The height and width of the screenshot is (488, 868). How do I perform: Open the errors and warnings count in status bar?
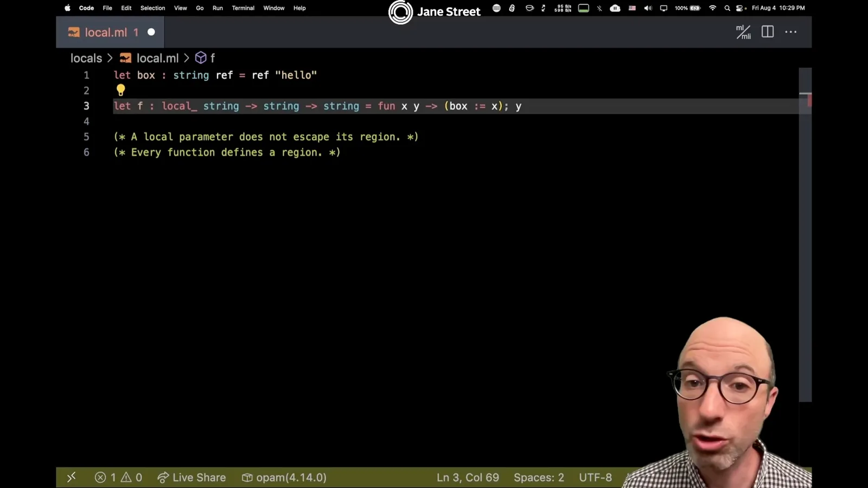[x=118, y=477]
